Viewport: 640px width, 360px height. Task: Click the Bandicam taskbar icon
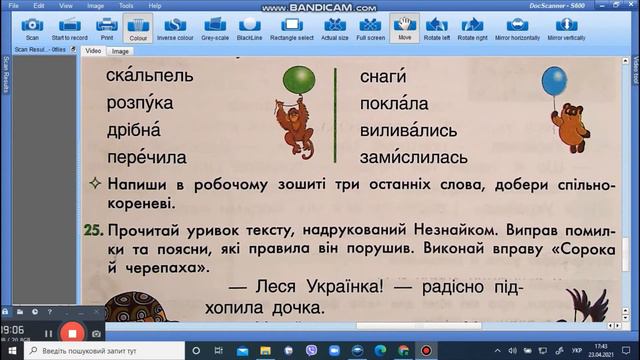coord(426,351)
